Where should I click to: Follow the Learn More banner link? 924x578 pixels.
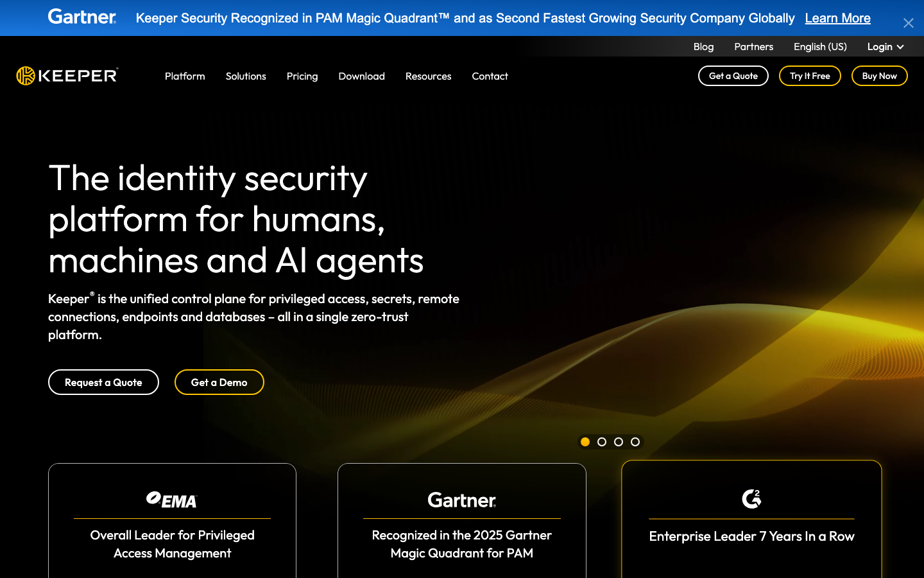[x=838, y=18]
